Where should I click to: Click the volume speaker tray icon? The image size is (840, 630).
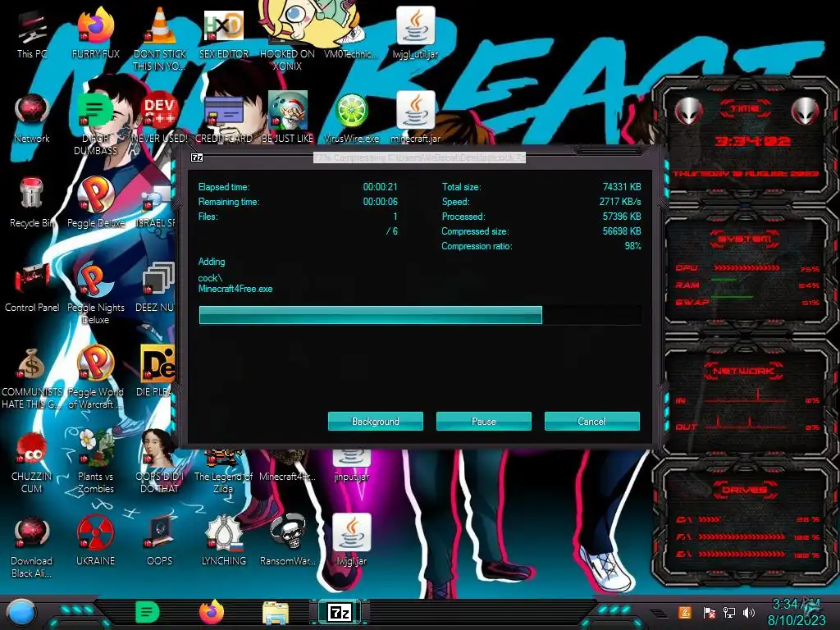tap(749, 612)
